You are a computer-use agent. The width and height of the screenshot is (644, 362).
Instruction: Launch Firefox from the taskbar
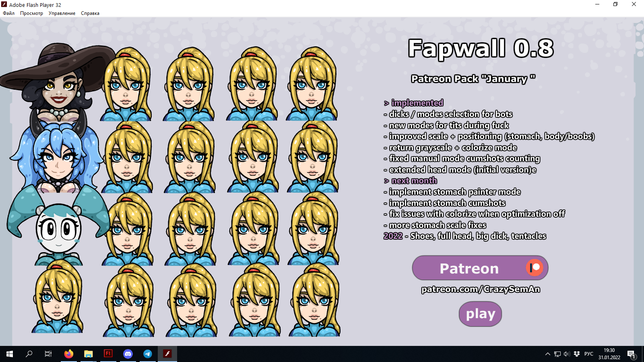coord(69,354)
